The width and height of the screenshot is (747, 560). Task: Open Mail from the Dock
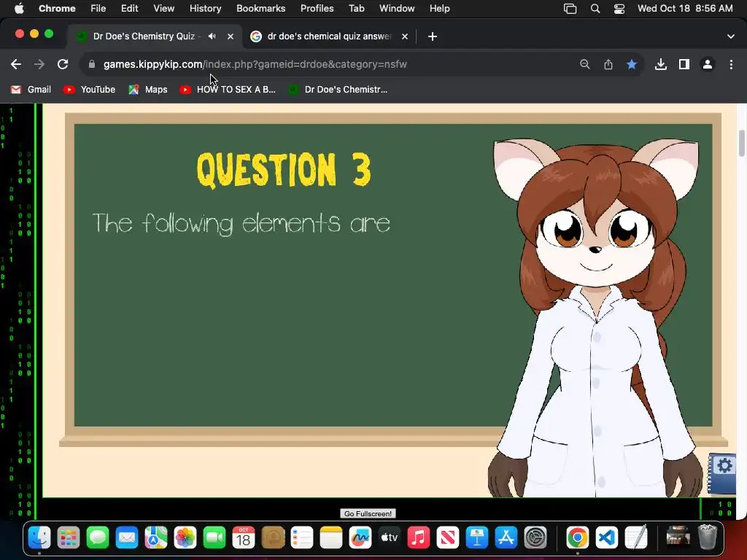click(127, 538)
